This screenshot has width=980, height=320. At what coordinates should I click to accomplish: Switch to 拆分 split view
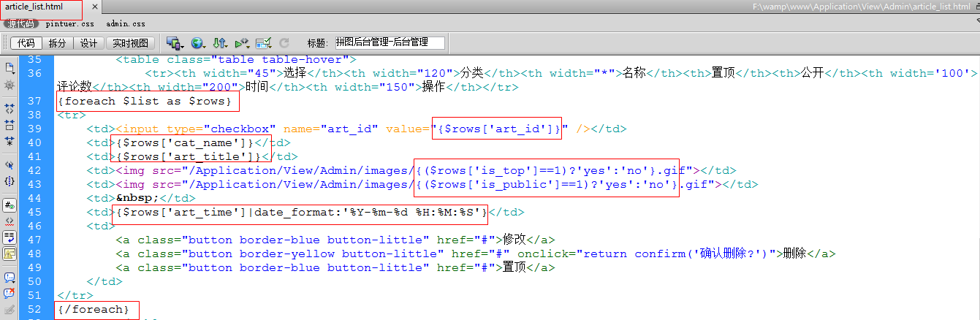point(57,43)
